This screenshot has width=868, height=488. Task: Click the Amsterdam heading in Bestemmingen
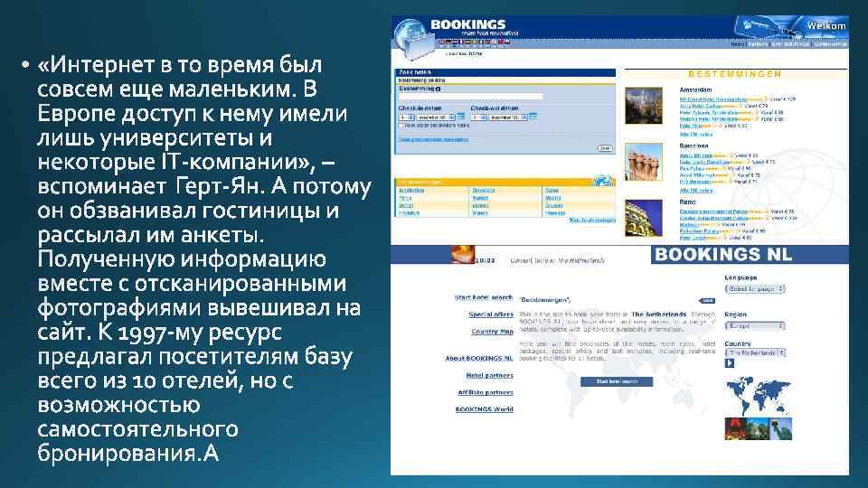click(695, 89)
